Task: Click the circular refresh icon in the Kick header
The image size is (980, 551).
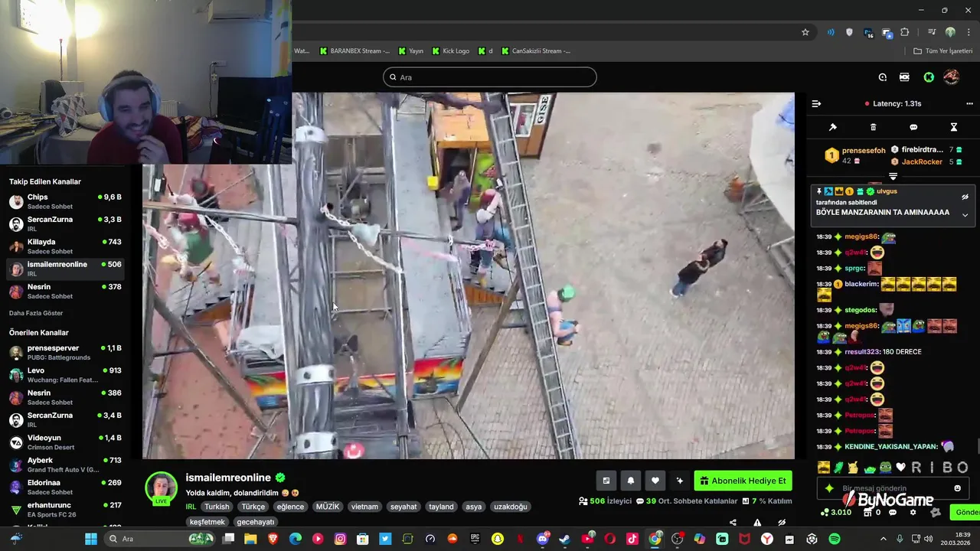Action: [x=882, y=77]
